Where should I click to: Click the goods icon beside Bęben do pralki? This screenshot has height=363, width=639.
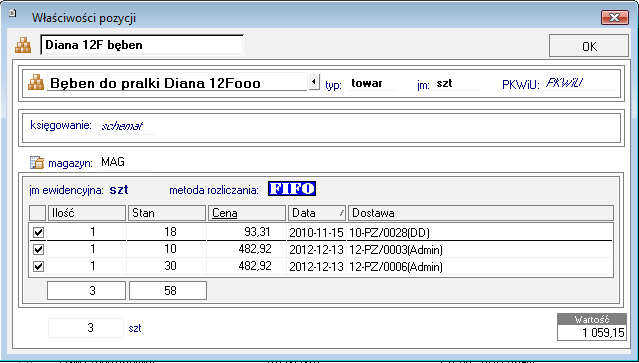click(35, 82)
